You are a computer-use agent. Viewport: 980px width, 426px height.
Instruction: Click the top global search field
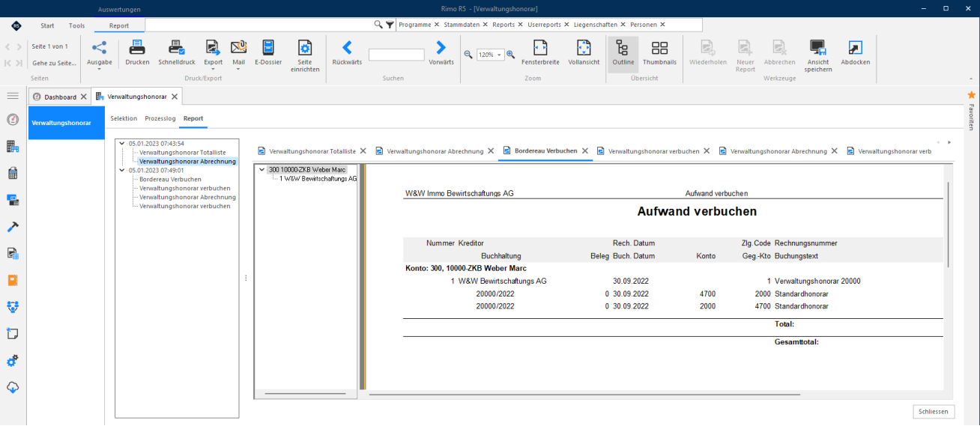tap(259, 25)
